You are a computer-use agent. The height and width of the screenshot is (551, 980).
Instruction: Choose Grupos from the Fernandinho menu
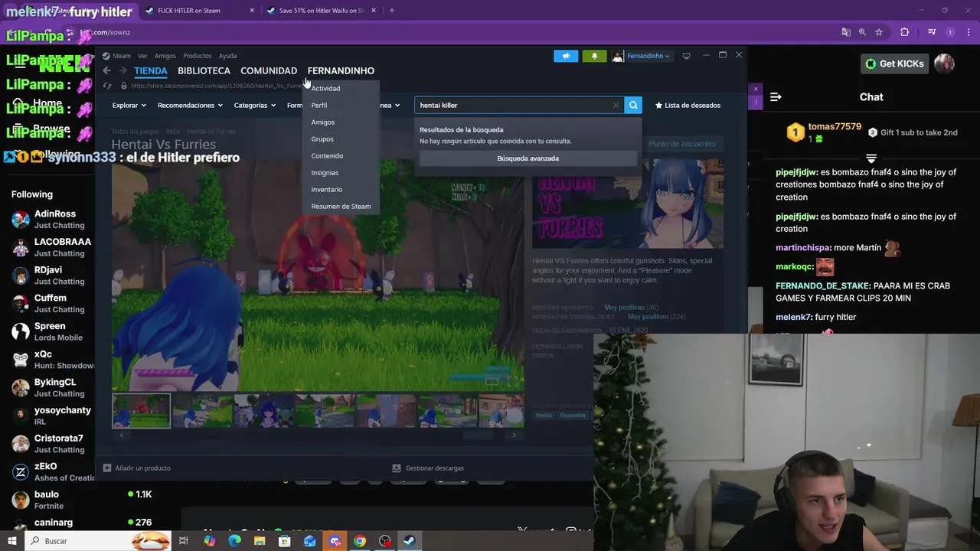(322, 139)
